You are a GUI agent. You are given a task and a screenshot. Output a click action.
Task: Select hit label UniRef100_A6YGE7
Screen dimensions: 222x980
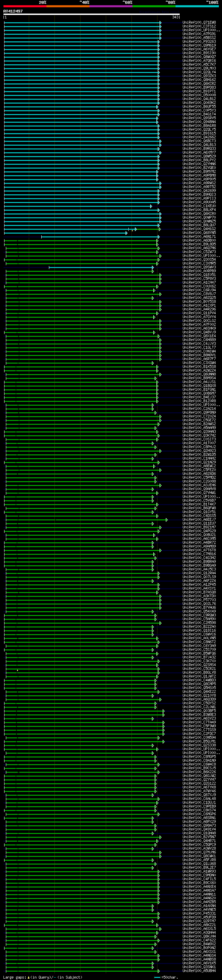(x=199, y=49)
